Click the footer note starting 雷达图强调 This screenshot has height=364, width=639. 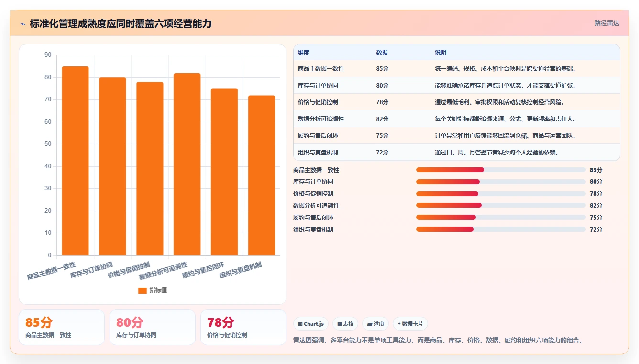438,340
